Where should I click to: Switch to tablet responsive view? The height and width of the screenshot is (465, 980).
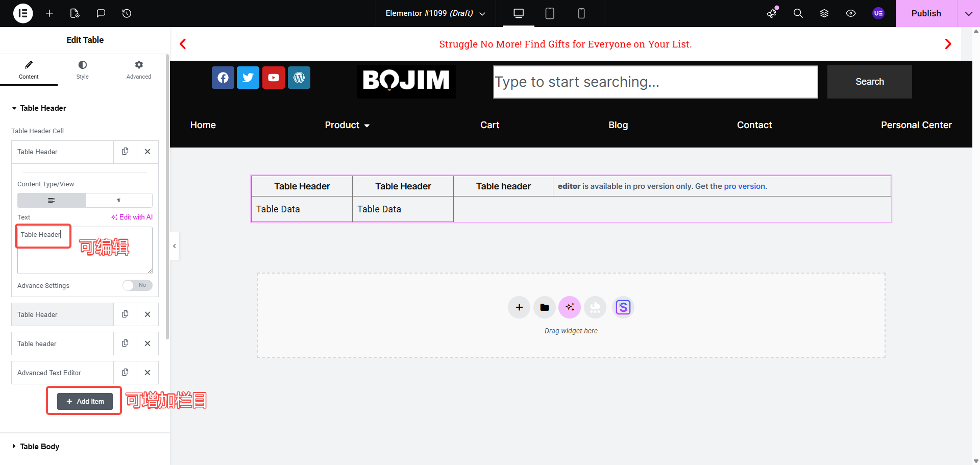coord(550,13)
